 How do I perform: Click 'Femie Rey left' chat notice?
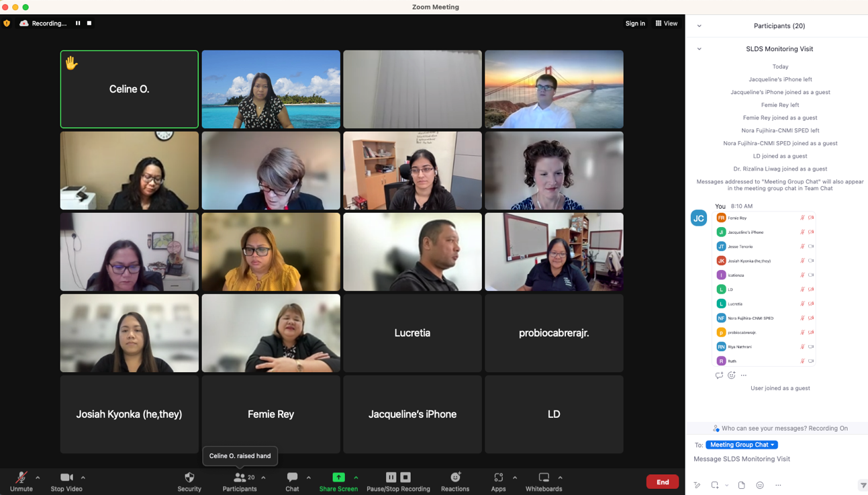tap(780, 105)
